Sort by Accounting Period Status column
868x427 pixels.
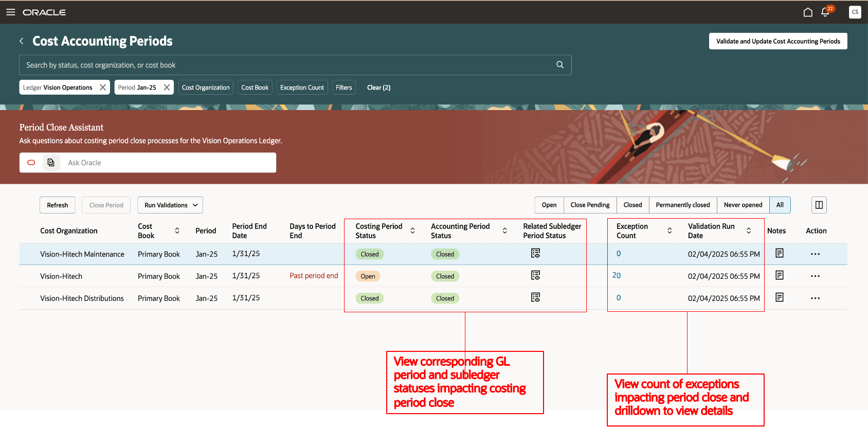(x=505, y=231)
